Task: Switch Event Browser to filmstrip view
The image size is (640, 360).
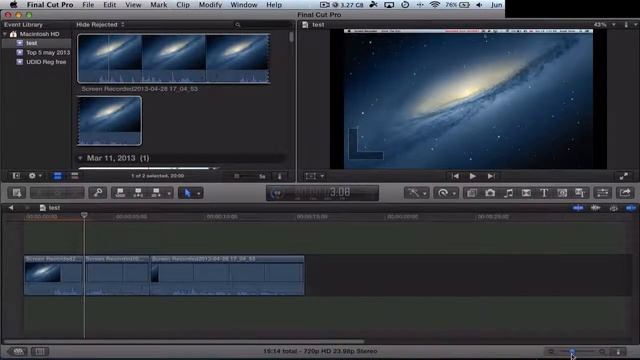Action: pos(58,176)
